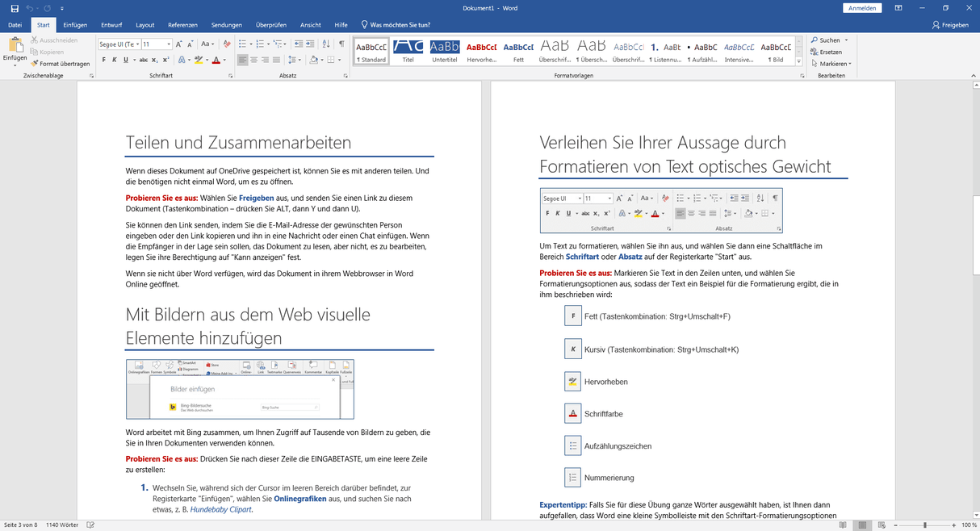
Task: Enable the Unterstreichen (underline) toggle
Action: [125, 59]
